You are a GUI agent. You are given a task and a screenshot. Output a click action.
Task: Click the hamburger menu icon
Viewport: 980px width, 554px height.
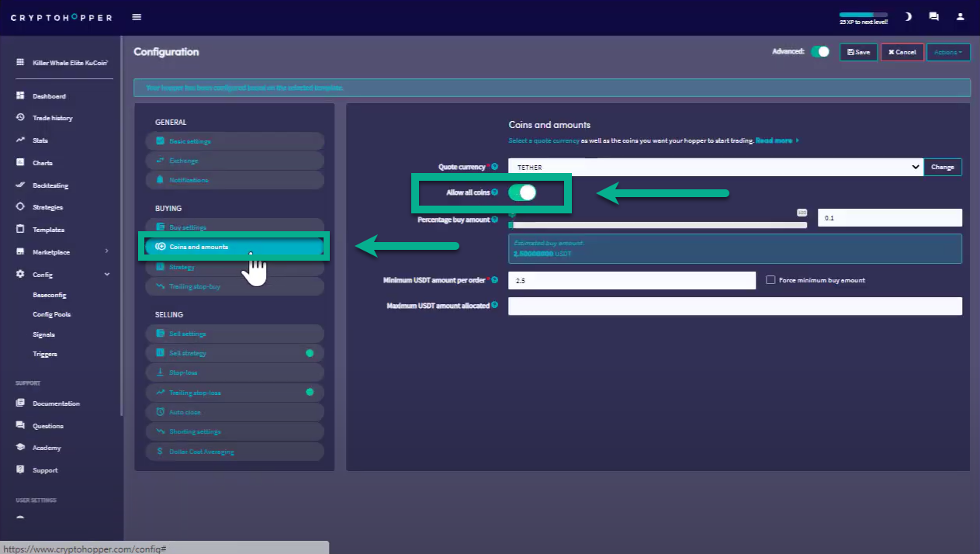click(x=137, y=17)
